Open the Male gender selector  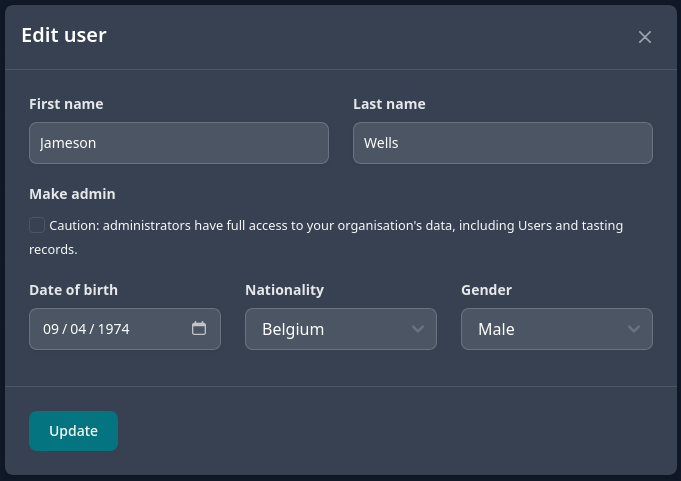coord(557,329)
